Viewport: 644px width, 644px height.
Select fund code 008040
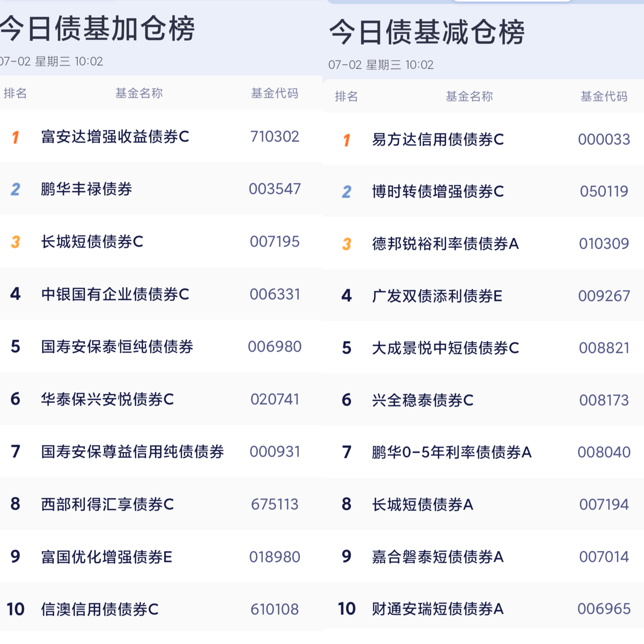[604, 452]
